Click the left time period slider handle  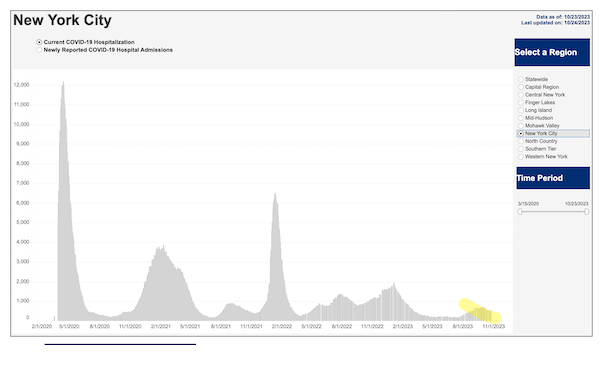[520, 212]
